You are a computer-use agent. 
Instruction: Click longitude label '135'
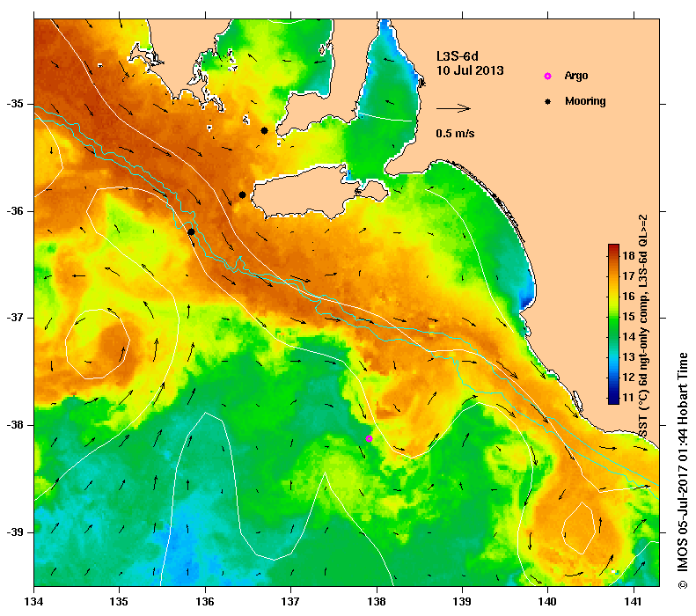120,602
